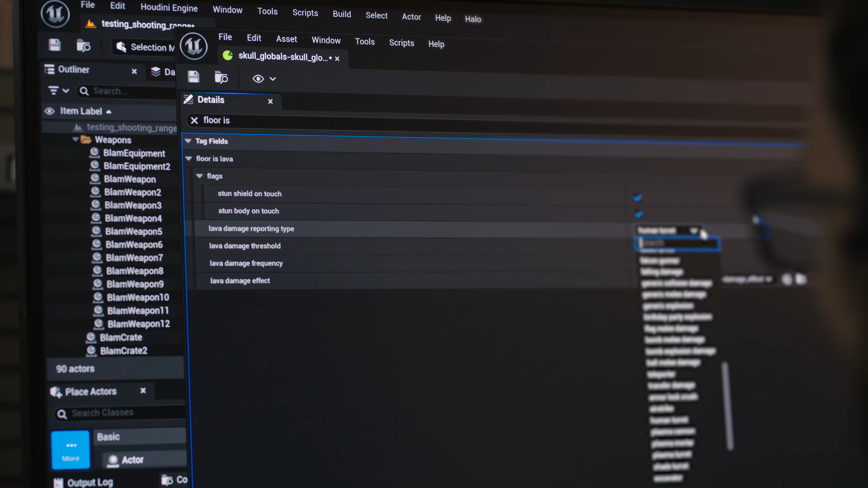Select the BlamWeapon5 actor in the Outliner
The width and height of the screenshot is (868, 488).
[x=133, y=231]
